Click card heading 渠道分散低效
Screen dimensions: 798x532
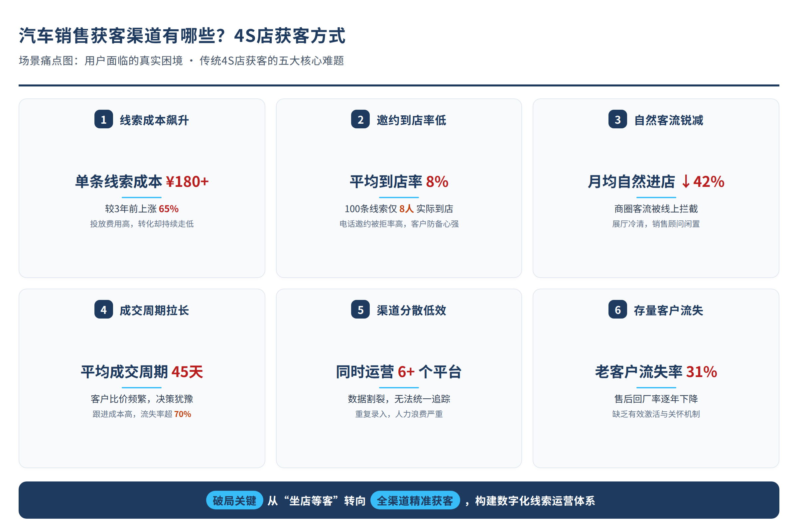(411, 310)
